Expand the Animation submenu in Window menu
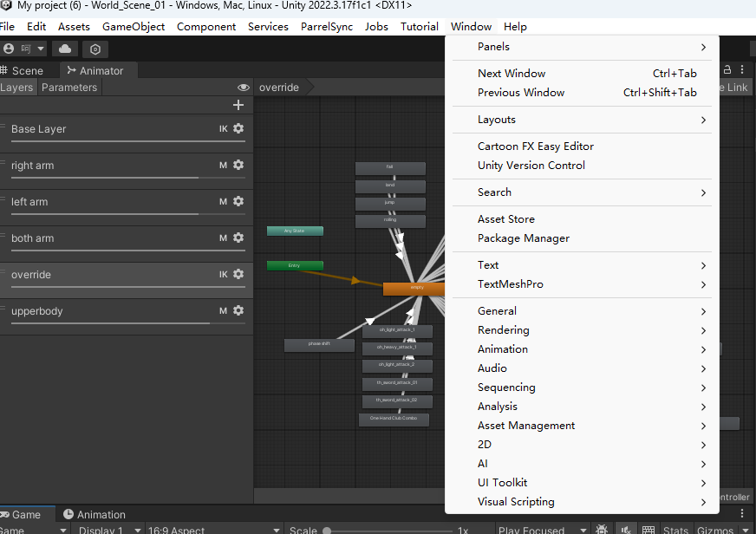The image size is (756, 534). pyautogui.click(x=582, y=349)
